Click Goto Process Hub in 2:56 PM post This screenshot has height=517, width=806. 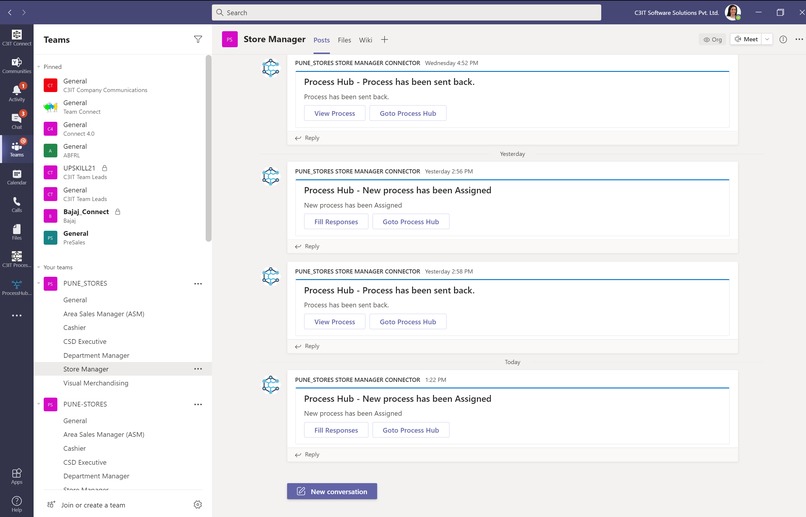point(411,221)
